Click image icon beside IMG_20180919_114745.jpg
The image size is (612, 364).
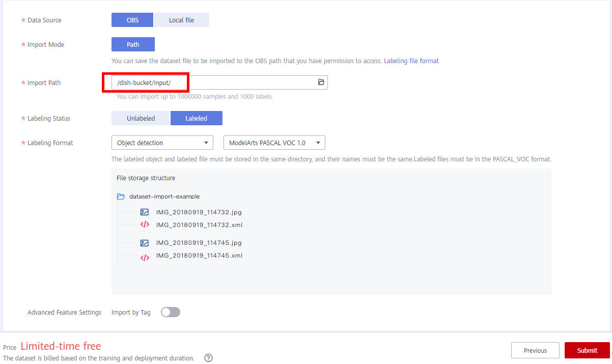(x=145, y=243)
